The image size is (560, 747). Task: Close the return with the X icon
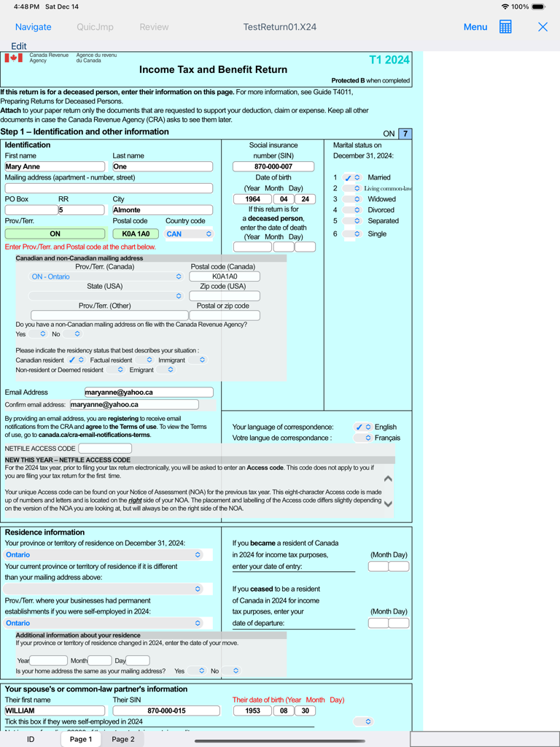[542, 27]
